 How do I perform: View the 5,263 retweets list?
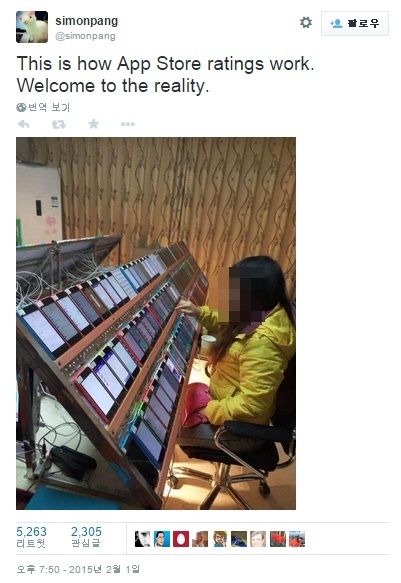tap(32, 537)
